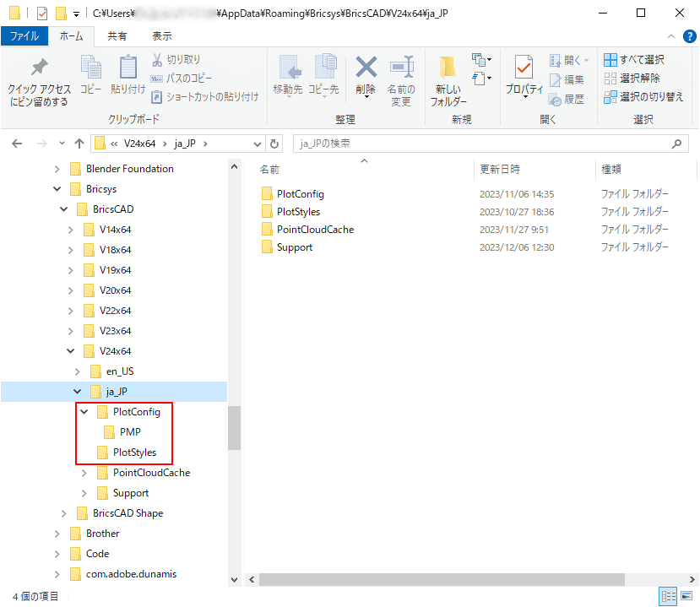Select PlotStyles folder in file list
This screenshot has width=700, height=607.
coord(290,212)
